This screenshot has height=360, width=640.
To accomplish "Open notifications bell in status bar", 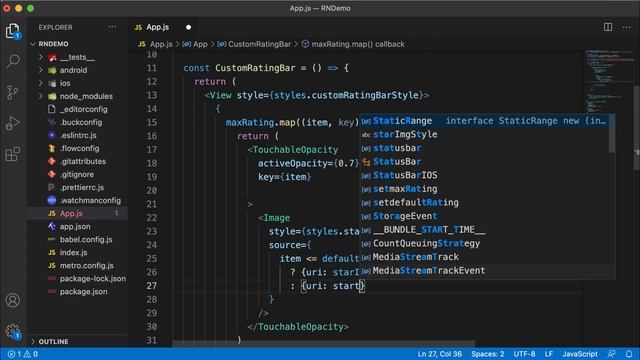I will click(629, 354).
